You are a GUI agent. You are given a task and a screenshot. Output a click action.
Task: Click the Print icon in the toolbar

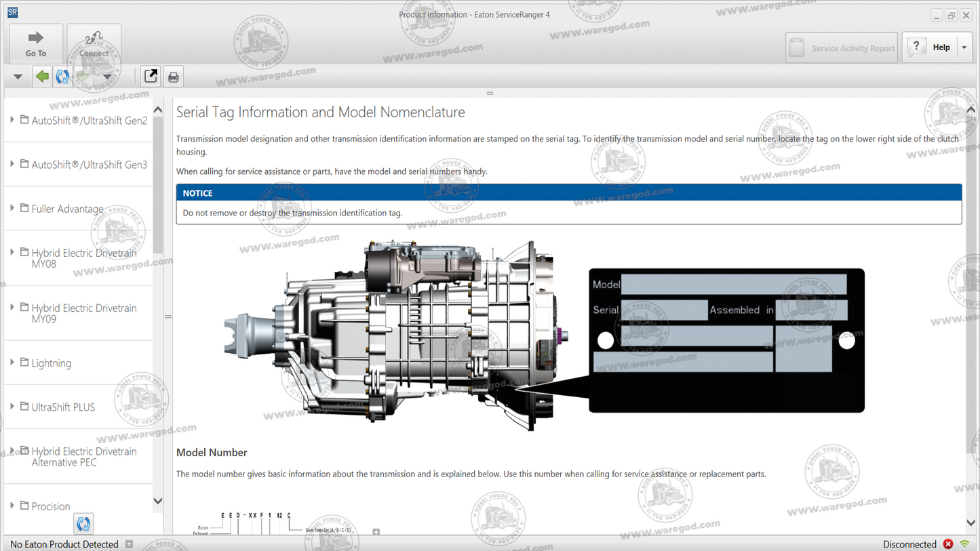tap(173, 76)
